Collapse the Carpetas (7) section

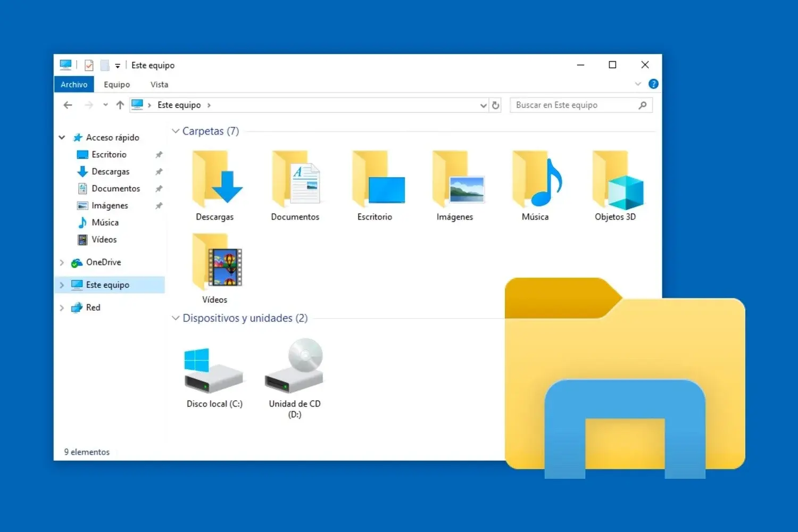[176, 131]
